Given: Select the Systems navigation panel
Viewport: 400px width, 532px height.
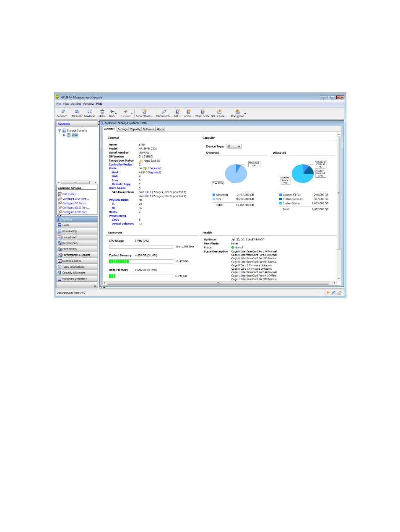Looking at the screenshot, I should pyautogui.click(x=77, y=220).
